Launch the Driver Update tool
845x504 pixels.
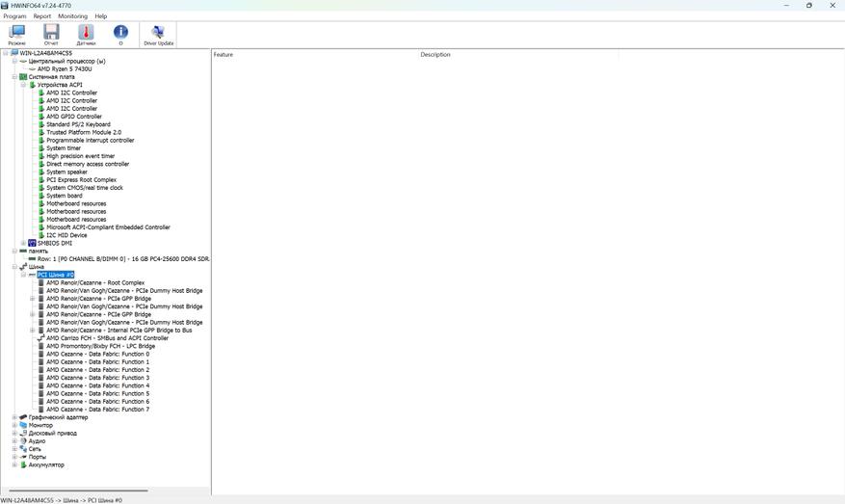click(x=158, y=35)
